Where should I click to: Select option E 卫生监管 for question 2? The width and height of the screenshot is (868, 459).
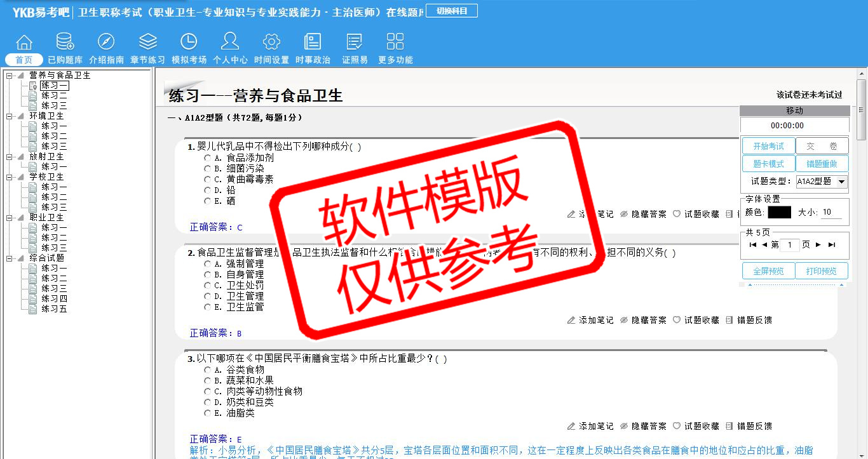click(208, 307)
